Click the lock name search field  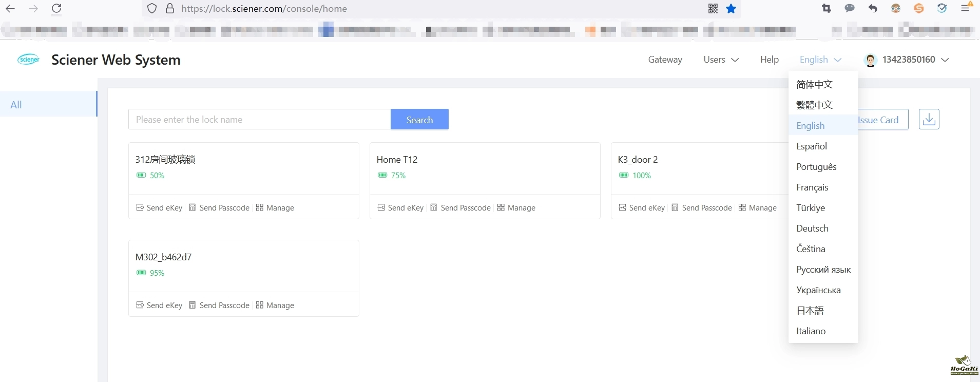point(259,120)
